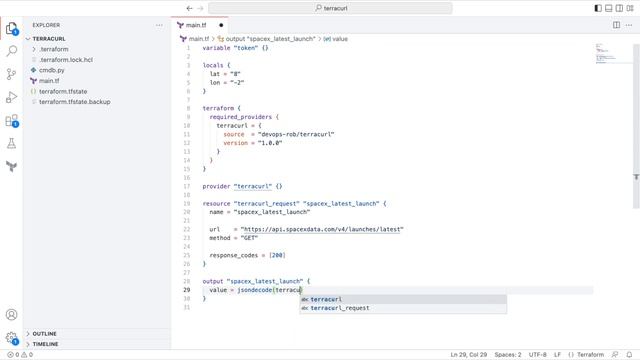Change the LF end of line sequence
The image size is (640, 360).
[557, 355]
